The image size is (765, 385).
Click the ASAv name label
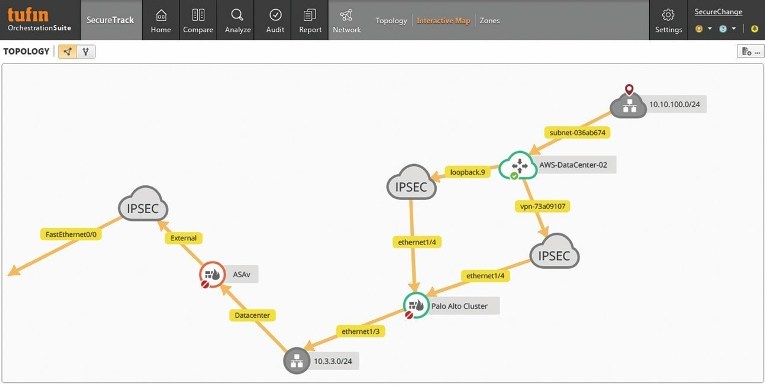pos(242,274)
